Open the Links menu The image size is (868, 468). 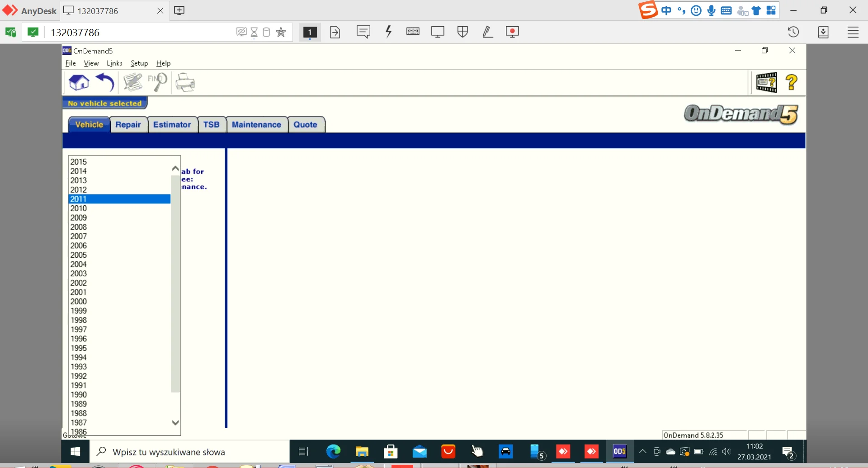(114, 63)
